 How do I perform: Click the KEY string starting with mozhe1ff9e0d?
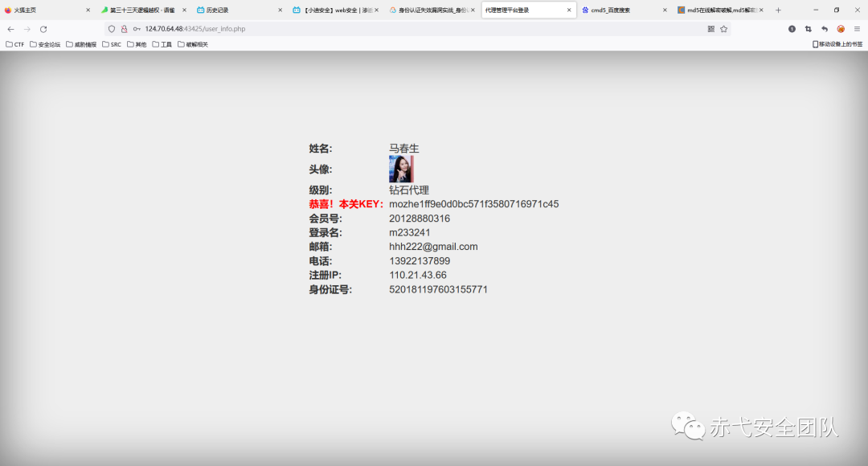tap(474, 204)
